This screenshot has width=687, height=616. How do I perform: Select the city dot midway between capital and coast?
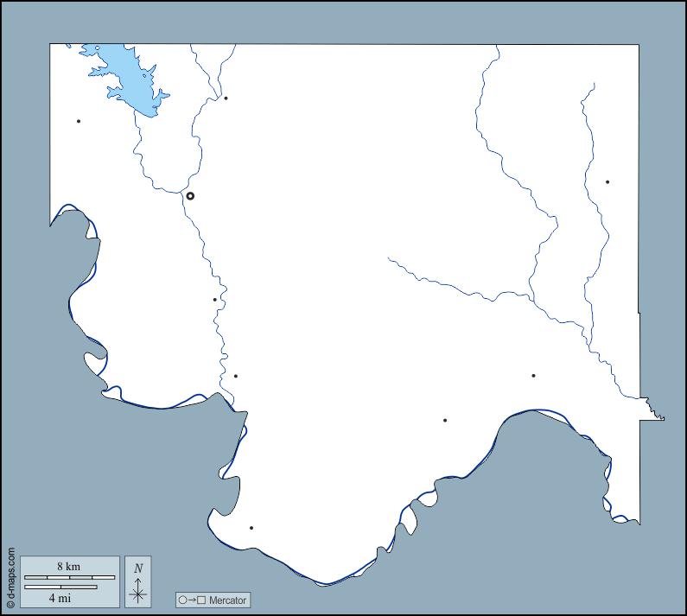215,300
